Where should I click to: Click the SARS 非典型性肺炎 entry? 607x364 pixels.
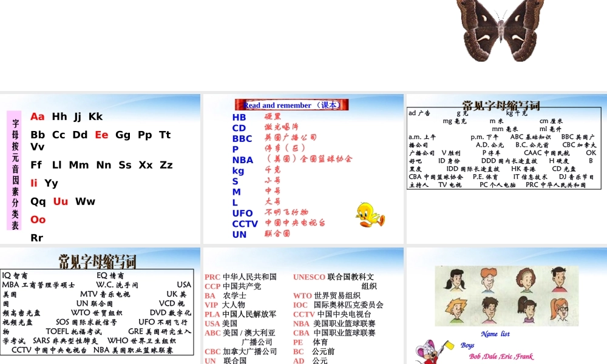pyautogui.click(x=65, y=341)
